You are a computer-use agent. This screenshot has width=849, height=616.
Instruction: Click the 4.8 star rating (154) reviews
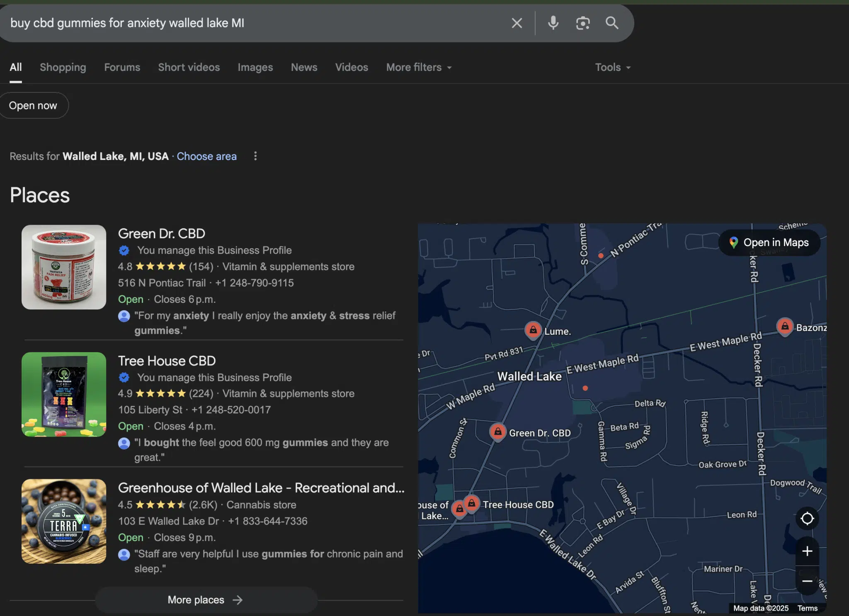point(165,266)
